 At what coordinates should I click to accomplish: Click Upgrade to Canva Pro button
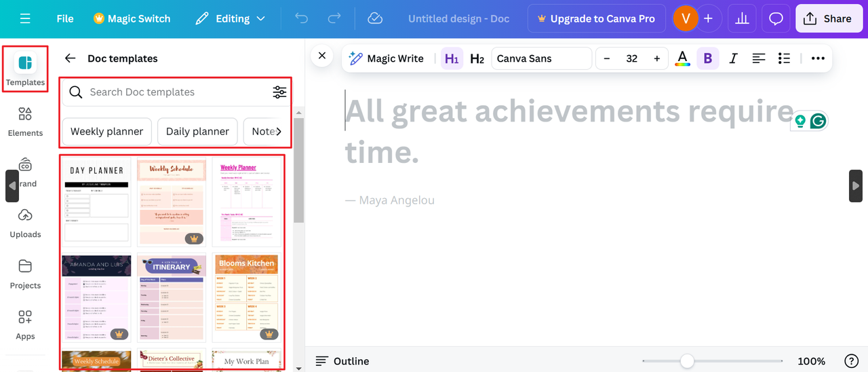coord(596,19)
